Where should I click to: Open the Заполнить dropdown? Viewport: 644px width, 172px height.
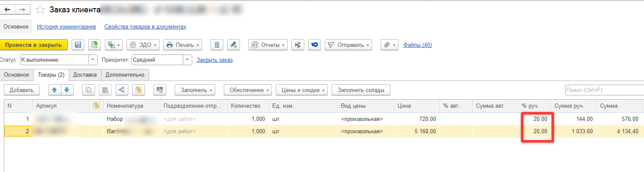[195, 90]
